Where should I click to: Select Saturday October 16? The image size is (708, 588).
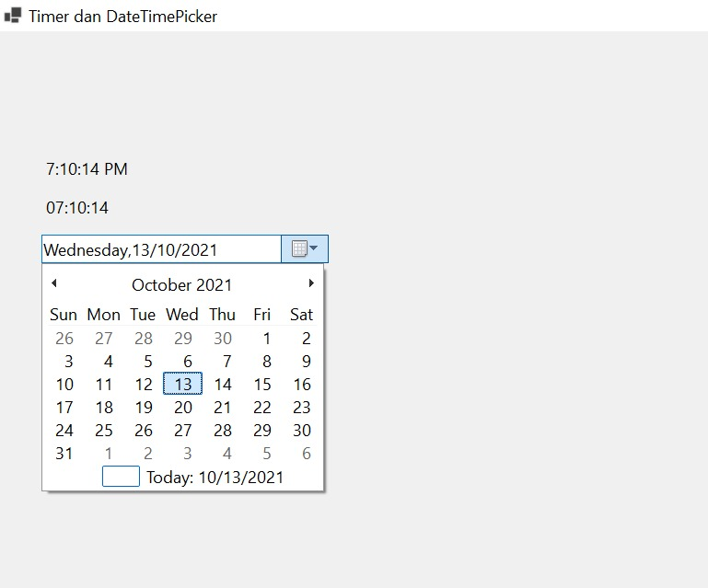coord(302,384)
